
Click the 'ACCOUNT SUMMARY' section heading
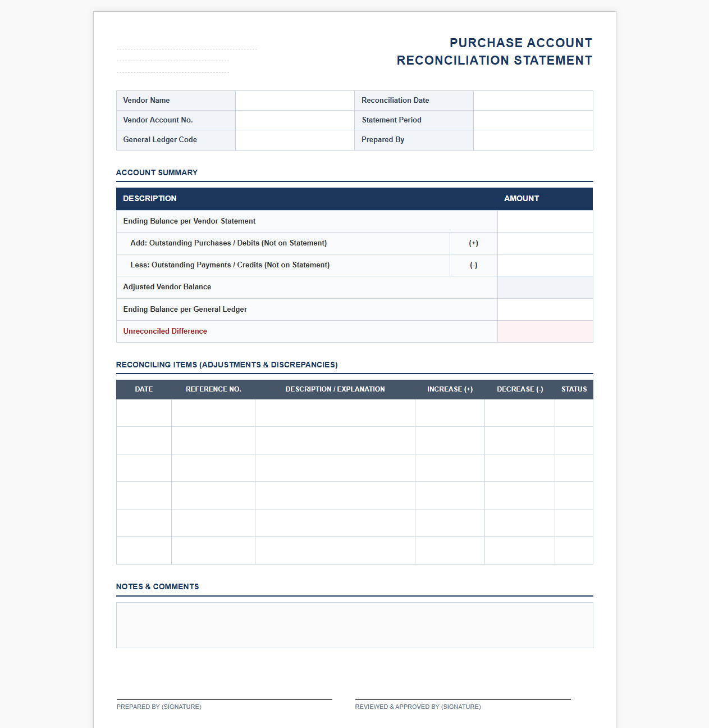157,172
